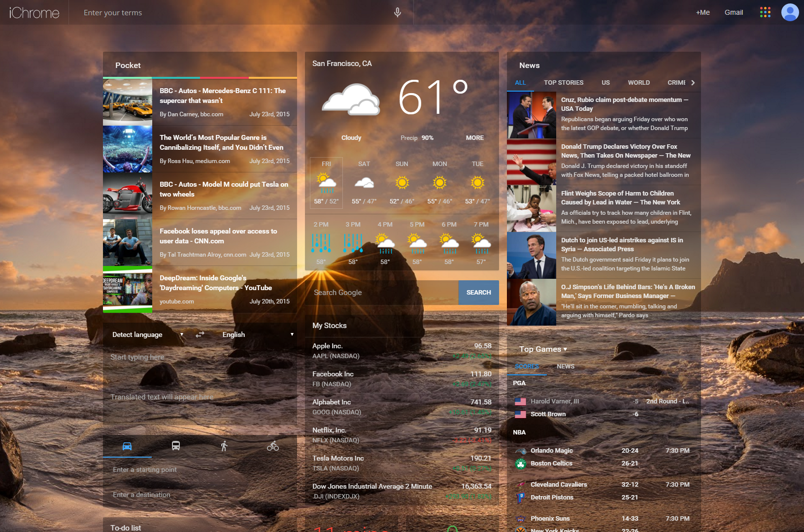Switch to the ALL news tab
The image size is (804, 532).
pos(520,83)
